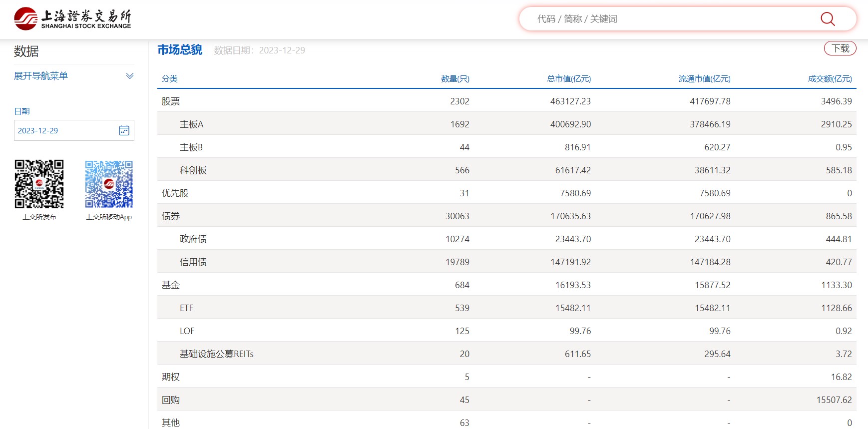Click the Shanghai Stock Exchange logo
Image resolution: width=868 pixels, height=429 pixels.
[x=72, y=19]
